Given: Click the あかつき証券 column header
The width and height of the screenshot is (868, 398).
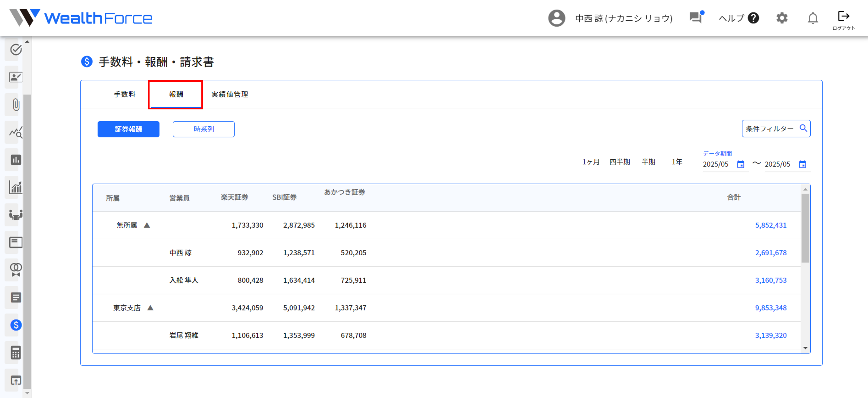Looking at the screenshot, I should click(344, 192).
